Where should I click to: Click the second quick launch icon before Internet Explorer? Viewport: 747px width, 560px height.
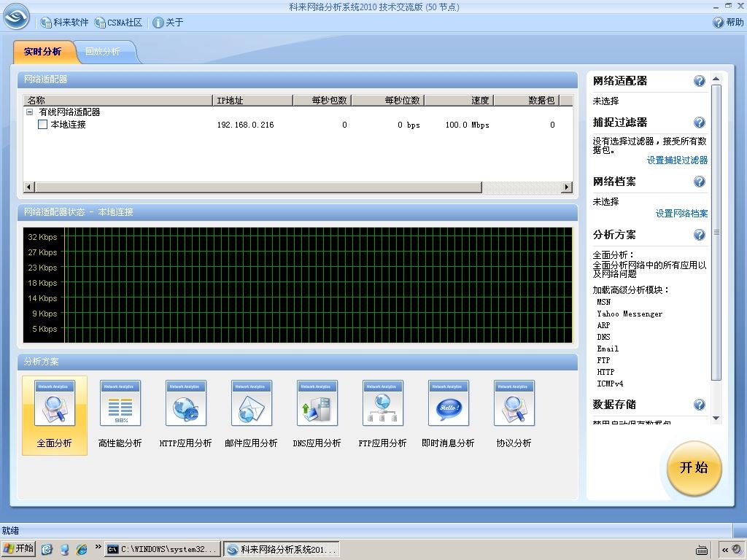pos(64,549)
